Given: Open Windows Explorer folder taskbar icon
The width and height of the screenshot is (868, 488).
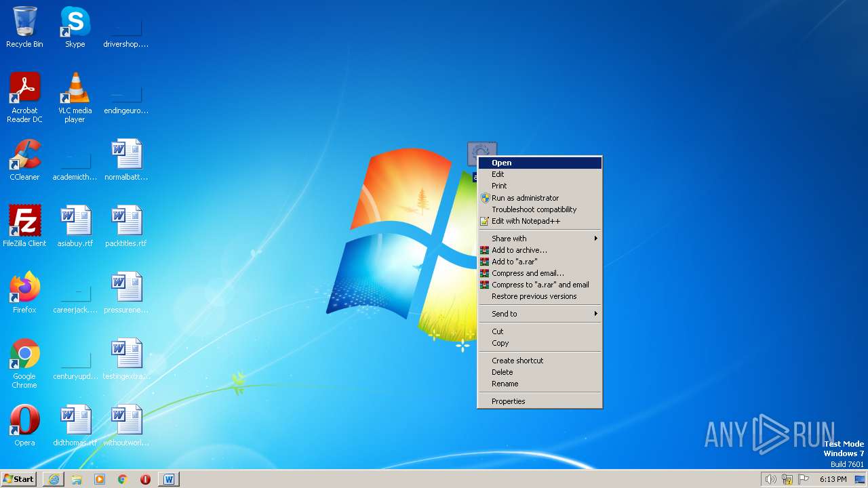Looking at the screenshot, I should click(x=77, y=479).
